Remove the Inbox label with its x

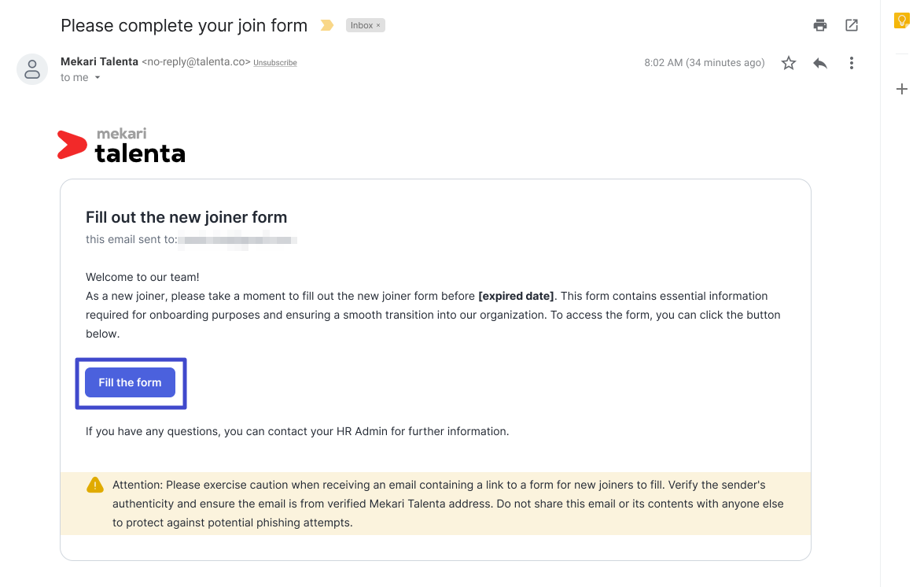[x=378, y=25]
